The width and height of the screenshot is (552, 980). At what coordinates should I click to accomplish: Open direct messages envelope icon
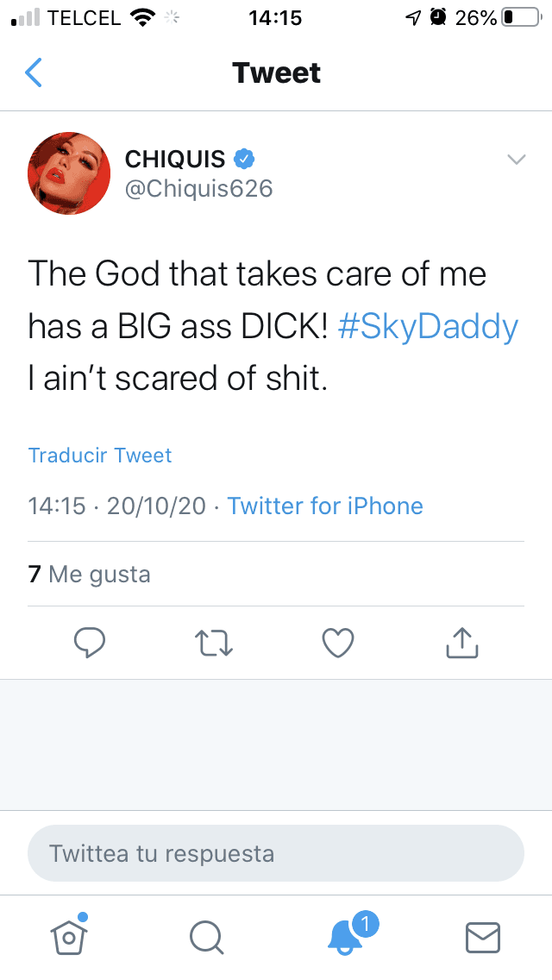click(x=483, y=937)
